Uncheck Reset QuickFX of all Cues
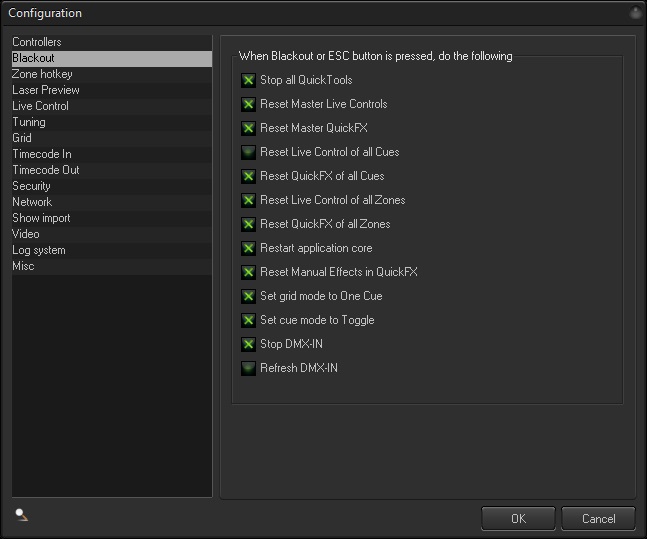647x539 pixels. click(249, 176)
